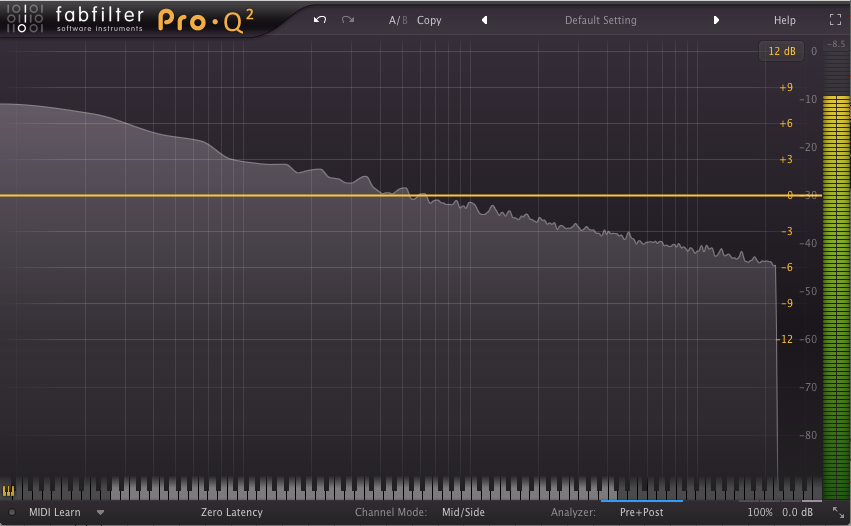
Task: Enter full screen mode icon
Action: tap(835, 20)
